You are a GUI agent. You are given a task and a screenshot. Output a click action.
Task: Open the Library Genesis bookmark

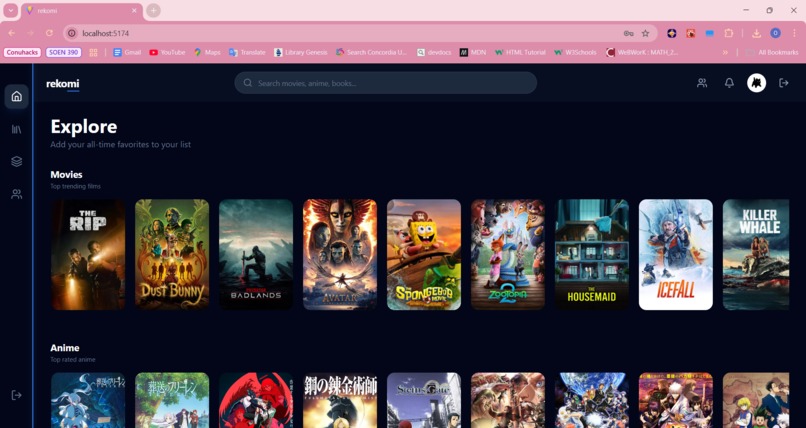click(301, 52)
